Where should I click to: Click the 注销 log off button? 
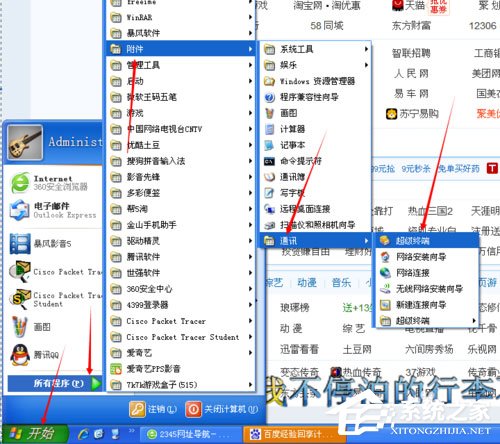(153, 409)
